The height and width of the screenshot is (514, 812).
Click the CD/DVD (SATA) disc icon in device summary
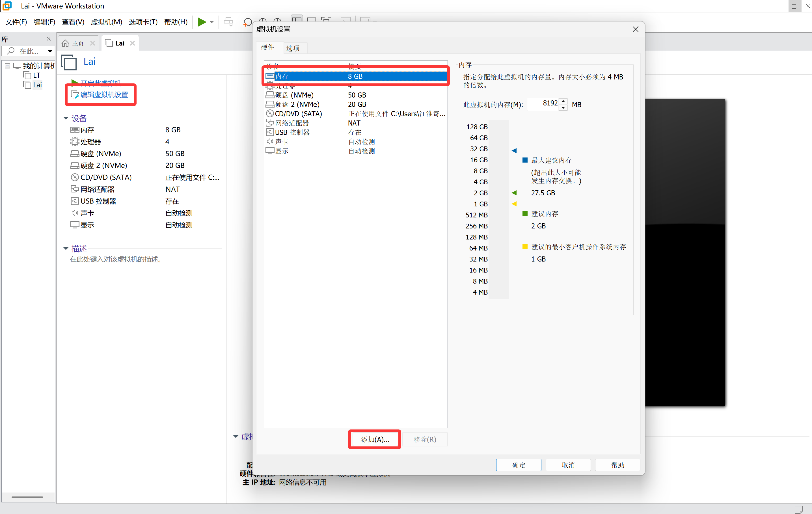[75, 177]
